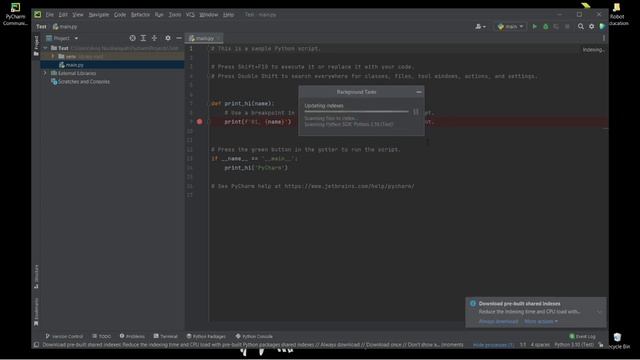640x360 pixels.
Task: Click the Indexing... inspection indicator
Action: coord(593,50)
